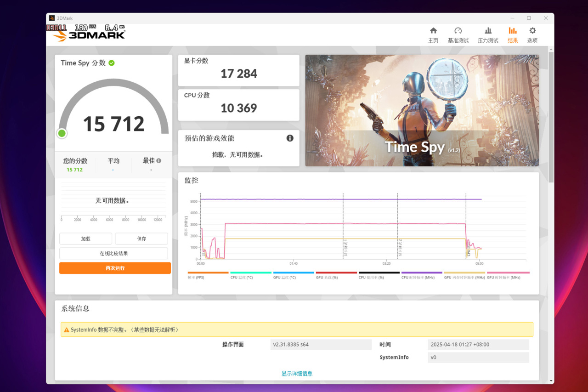This screenshot has width=588, height=392.
Task: Click the vertical scrollbar of the results page
Action: tap(551, 118)
